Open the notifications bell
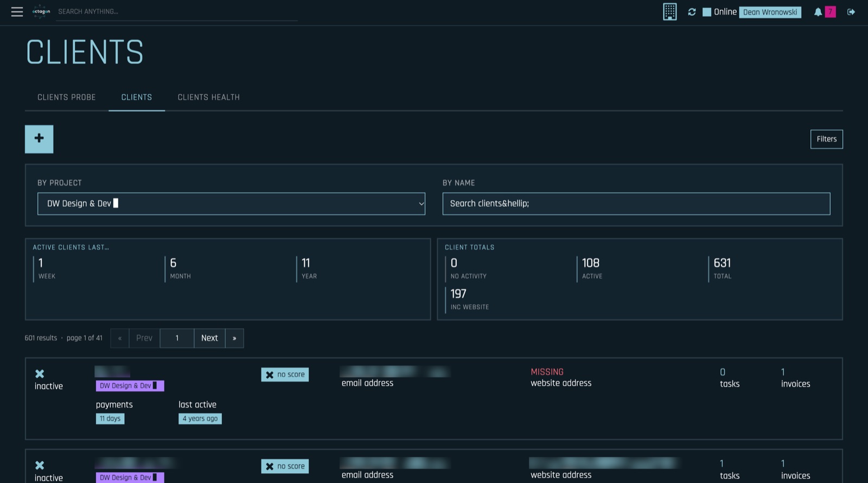Screen dimensions: 868x483 pyautogui.click(x=818, y=12)
